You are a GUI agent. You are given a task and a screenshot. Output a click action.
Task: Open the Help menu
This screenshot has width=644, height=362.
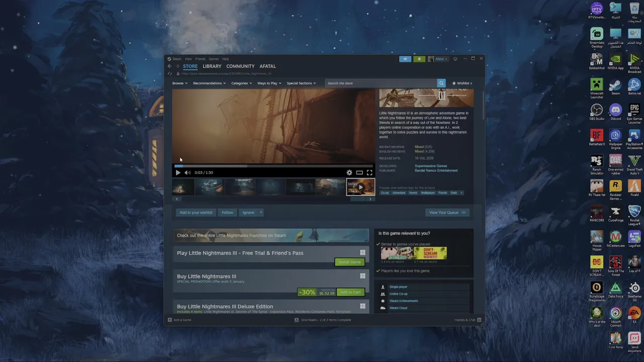pos(225,59)
